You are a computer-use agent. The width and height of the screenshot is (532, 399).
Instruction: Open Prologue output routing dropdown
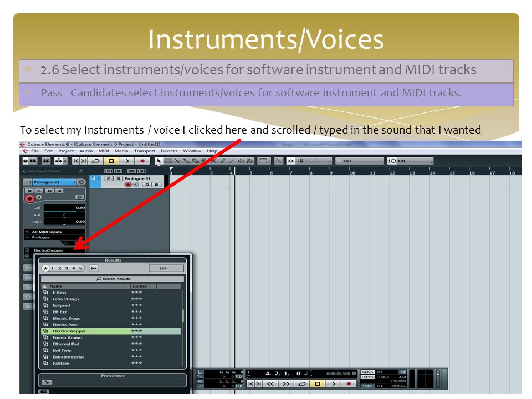pyautogui.click(x=54, y=237)
